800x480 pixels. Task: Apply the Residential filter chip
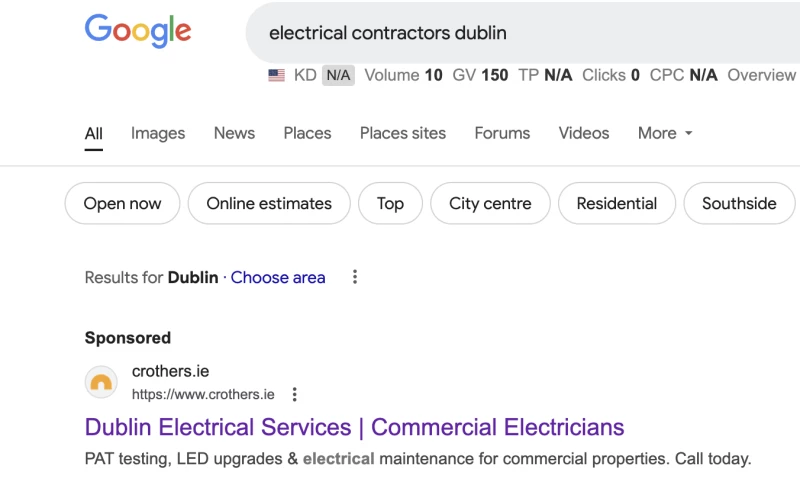click(x=617, y=203)
